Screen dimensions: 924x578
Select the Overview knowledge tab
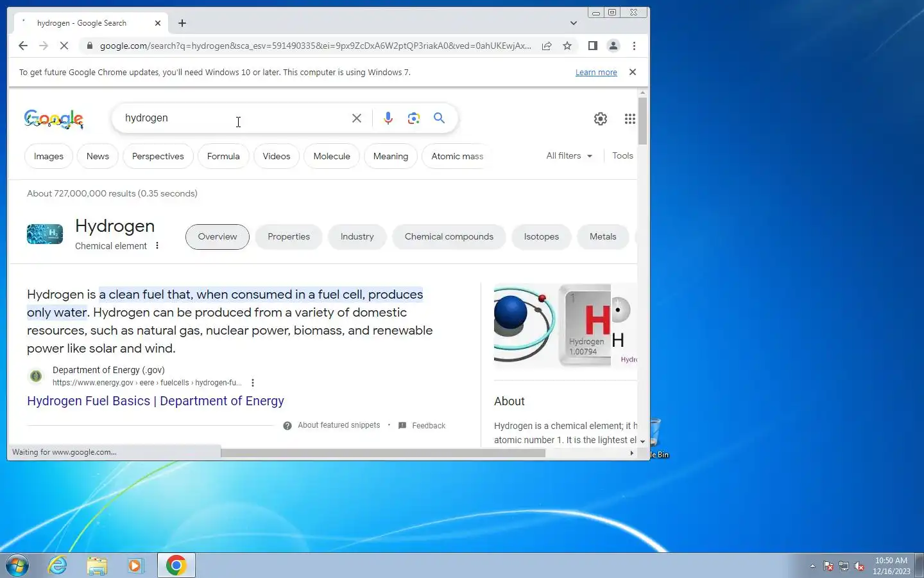click(218, 237)
